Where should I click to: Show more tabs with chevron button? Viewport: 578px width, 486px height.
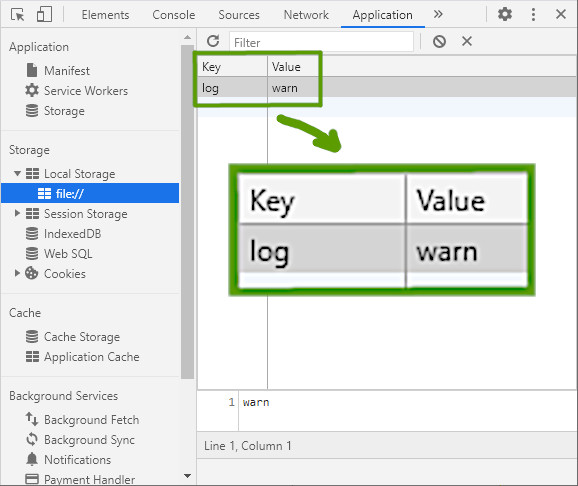pos(438,14)
